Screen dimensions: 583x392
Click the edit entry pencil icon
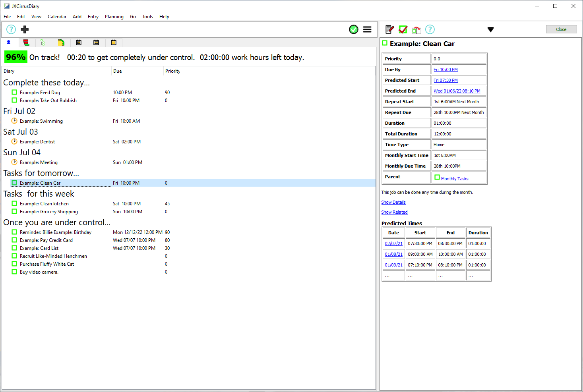coord(390,29)
